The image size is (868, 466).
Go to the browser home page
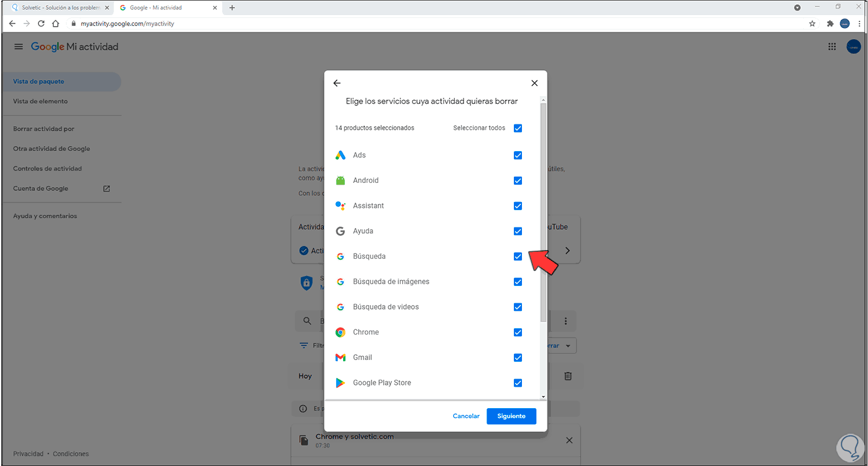pyautogui.click(x=56, y=24)
